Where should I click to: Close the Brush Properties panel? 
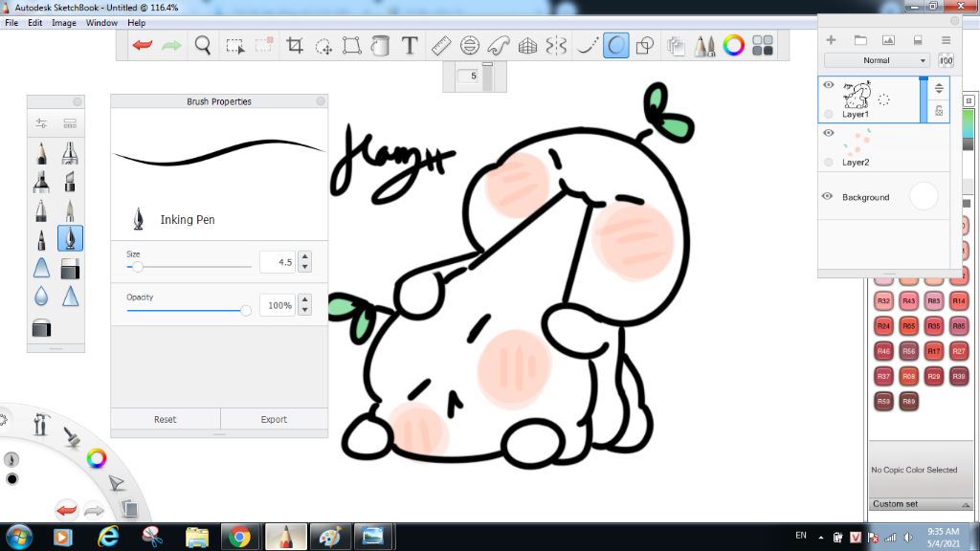pos(321,101)
